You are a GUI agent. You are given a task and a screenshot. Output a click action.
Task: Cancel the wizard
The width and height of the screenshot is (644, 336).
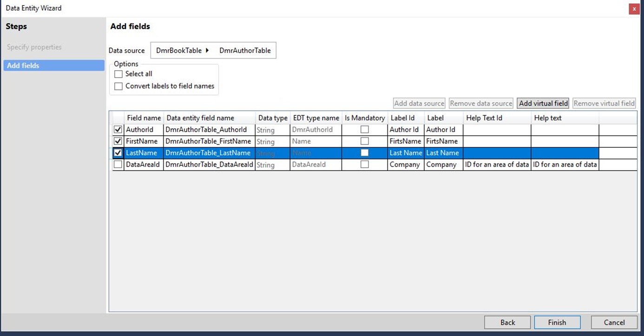click(614, 323)
